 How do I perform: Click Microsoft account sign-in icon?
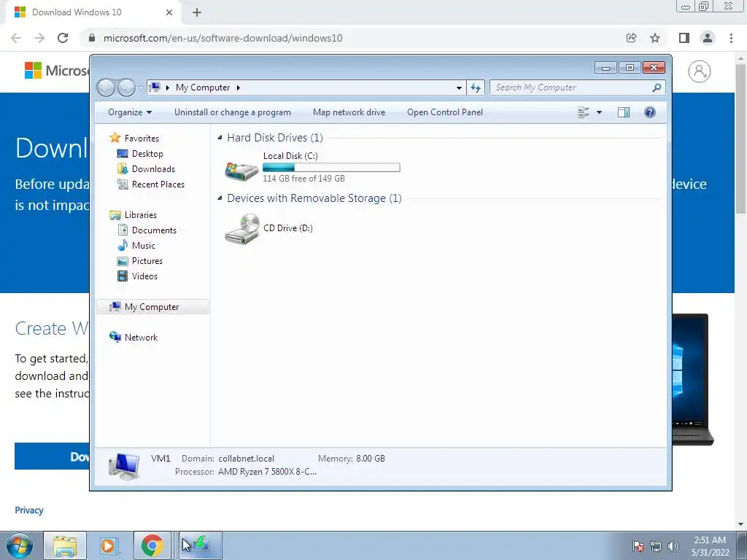(700, 71)
